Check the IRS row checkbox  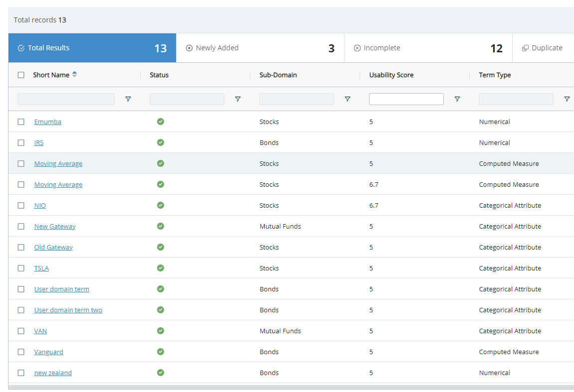pyautogui.click(x=21, y=142)
